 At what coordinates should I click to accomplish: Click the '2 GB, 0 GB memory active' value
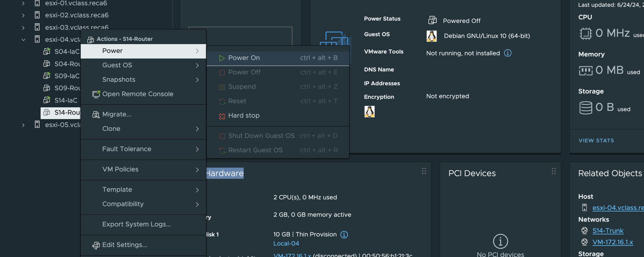click(312, 215)
